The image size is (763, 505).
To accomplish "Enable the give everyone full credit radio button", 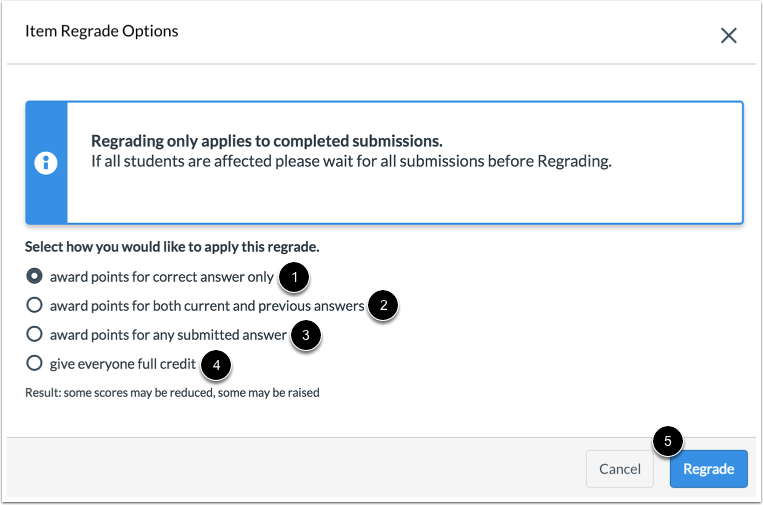I will [x=35, y=363].
